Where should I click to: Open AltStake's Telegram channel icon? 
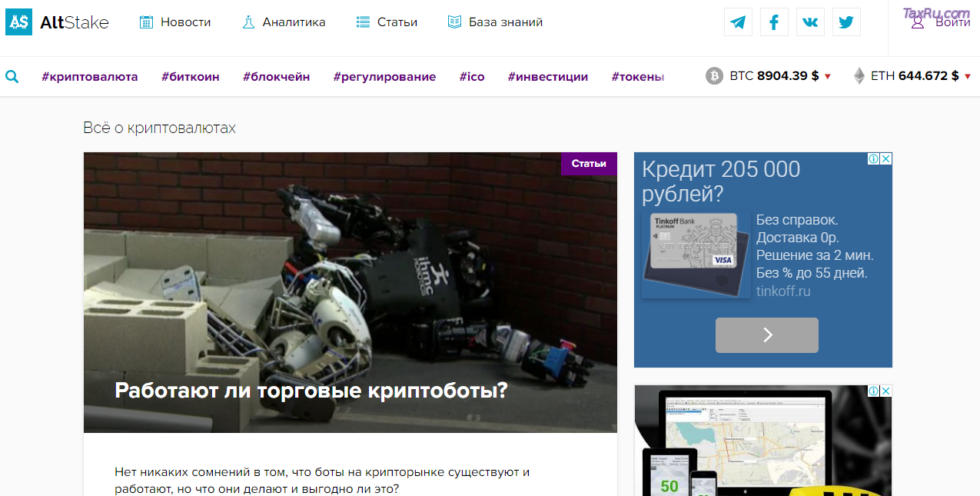(737, 22)
